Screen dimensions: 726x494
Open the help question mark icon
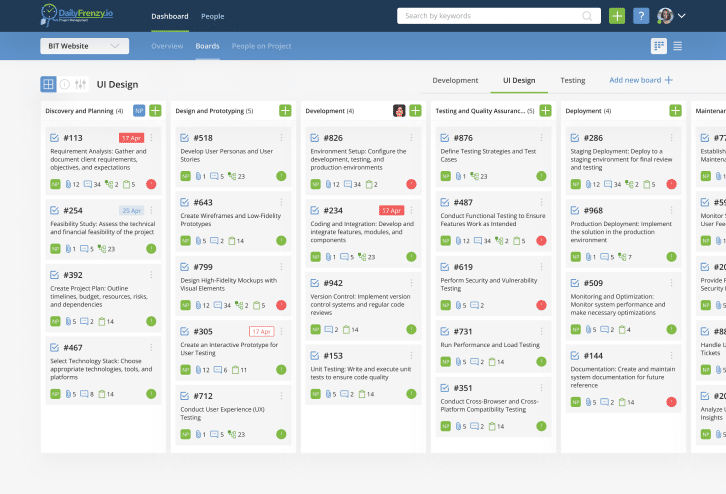pos(641,16)
